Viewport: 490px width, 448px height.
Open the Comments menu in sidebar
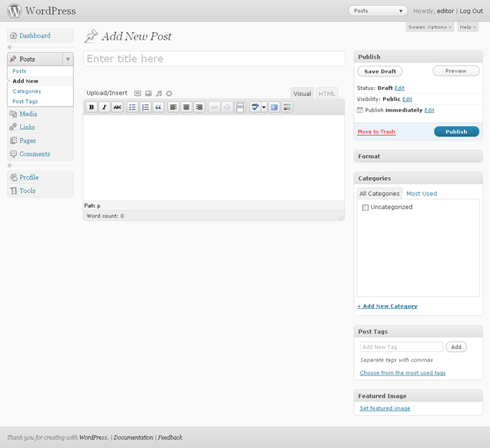pos(40,154)
